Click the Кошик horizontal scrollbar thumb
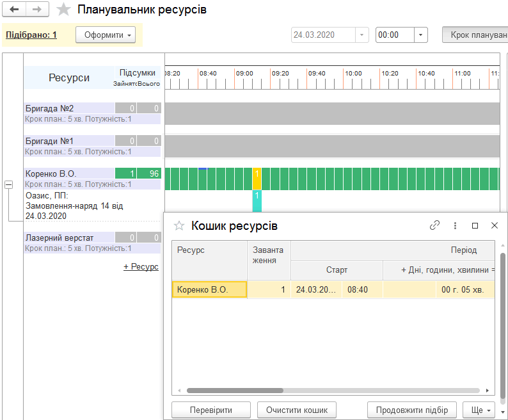508x420 pixels. 235,391
